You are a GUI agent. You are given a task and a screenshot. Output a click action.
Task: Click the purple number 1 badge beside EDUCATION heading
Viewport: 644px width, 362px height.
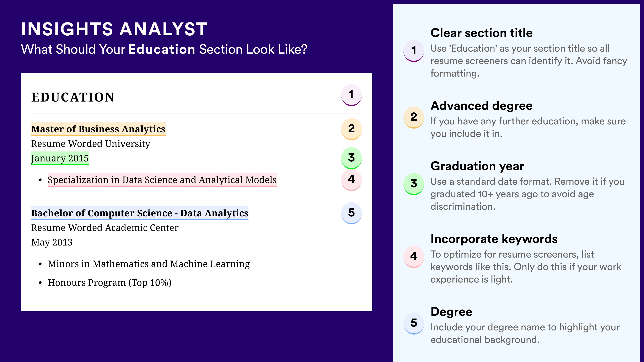[x=351, y=95]
